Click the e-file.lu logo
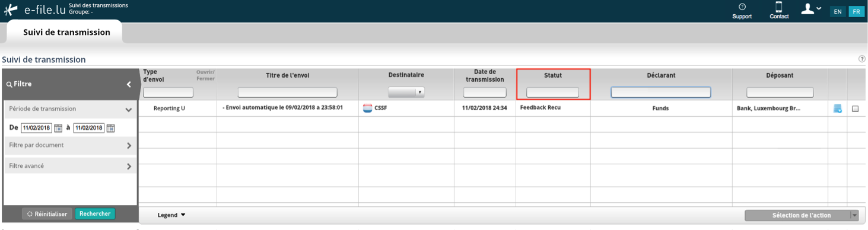 click(34, 10)
